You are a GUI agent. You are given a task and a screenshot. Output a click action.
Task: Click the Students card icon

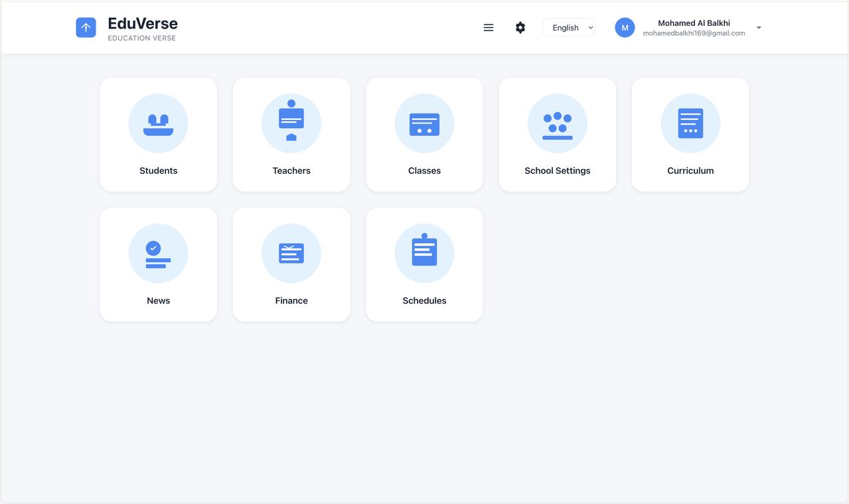point(158,124)
